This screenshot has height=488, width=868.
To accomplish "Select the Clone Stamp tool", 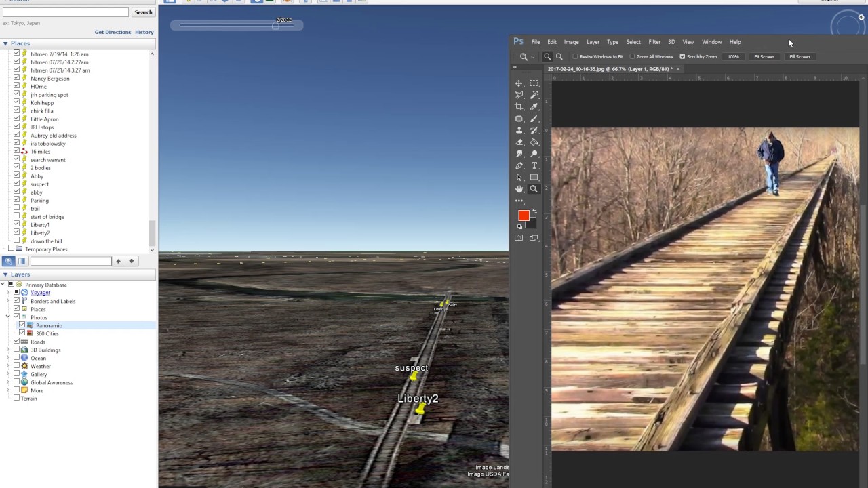I will point(519,130).
